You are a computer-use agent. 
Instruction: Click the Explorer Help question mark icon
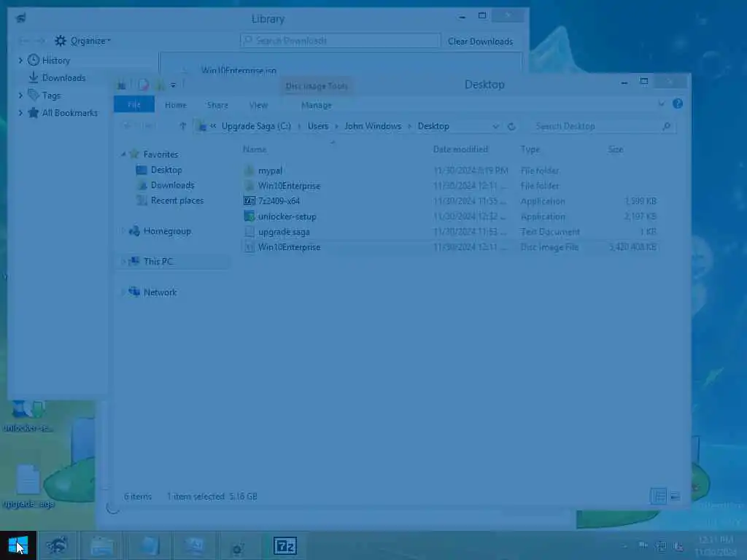coord(678,104)
